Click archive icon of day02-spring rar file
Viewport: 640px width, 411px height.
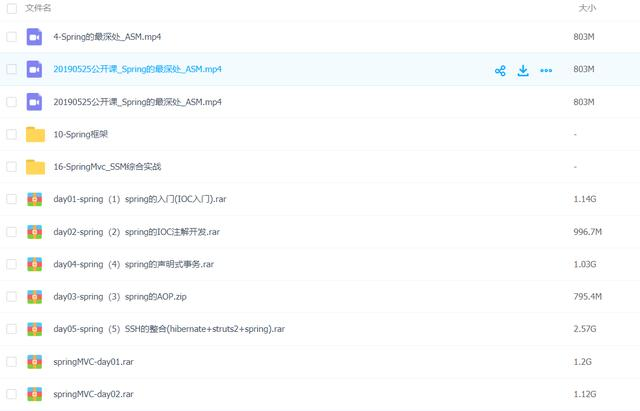pyautogui.click(x=35, y=232)
